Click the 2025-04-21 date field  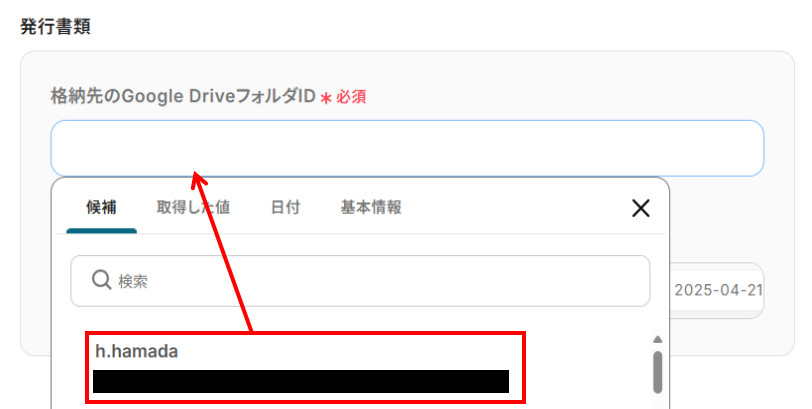click(717, 290)
